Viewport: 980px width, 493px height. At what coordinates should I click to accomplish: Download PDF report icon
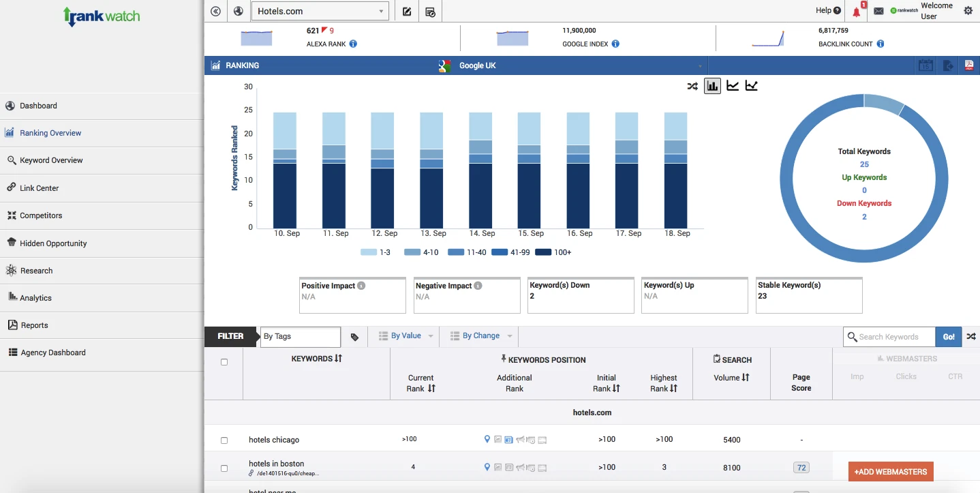click(969, 65)
